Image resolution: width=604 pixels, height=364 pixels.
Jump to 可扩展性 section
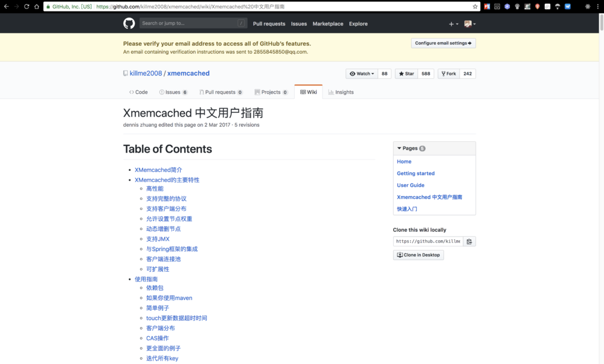coord(158,269)
